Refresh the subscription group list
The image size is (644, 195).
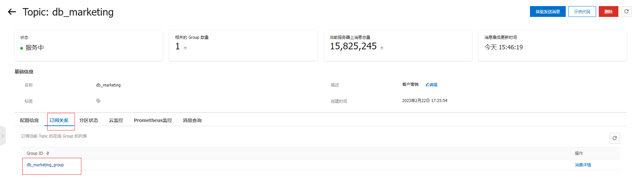615,138
